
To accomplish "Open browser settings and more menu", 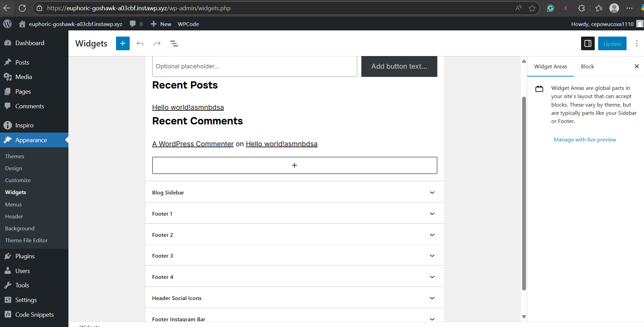I will [x=629, y=8].
